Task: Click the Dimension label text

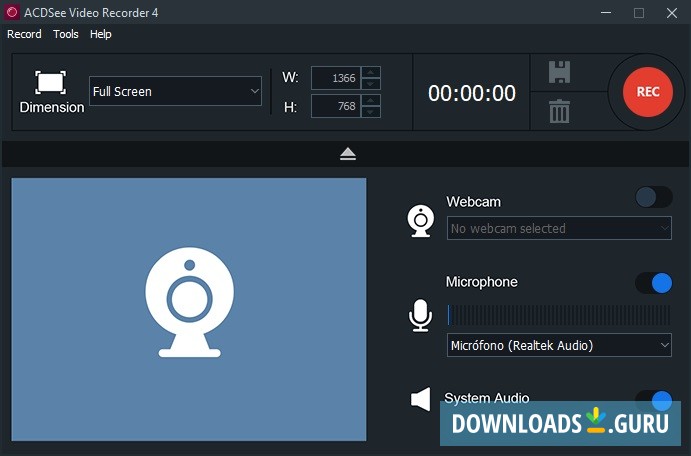Action: tap(52, 107)
